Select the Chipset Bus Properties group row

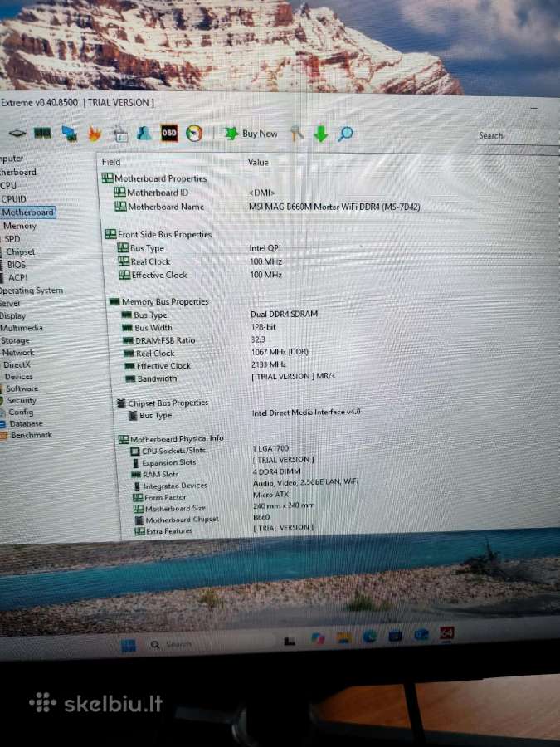[x=163, y=403]
